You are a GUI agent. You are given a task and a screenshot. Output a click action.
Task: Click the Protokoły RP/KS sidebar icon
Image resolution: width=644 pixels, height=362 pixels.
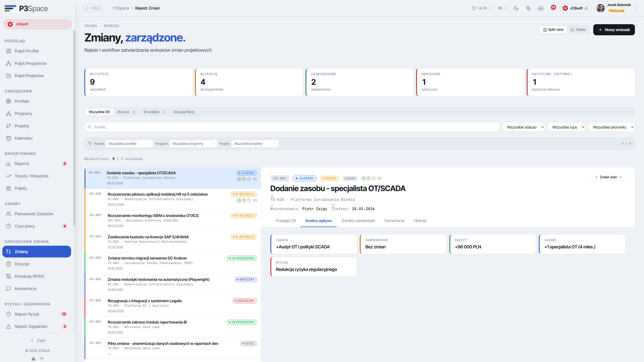[x=9, y=276]
